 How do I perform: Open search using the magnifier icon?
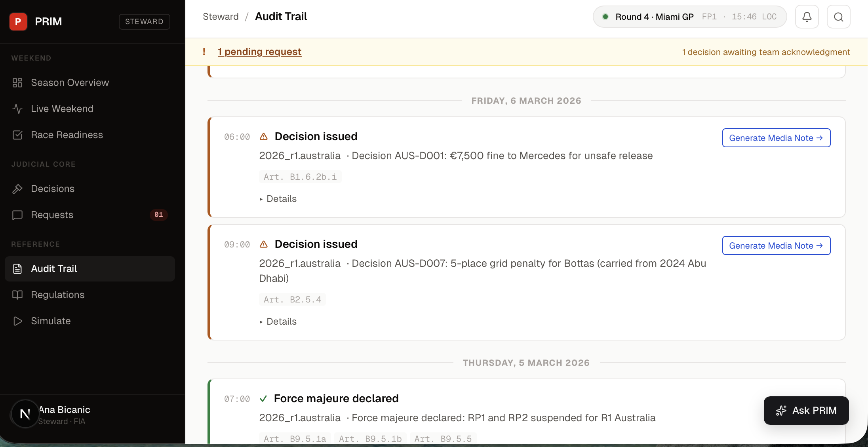839,17
